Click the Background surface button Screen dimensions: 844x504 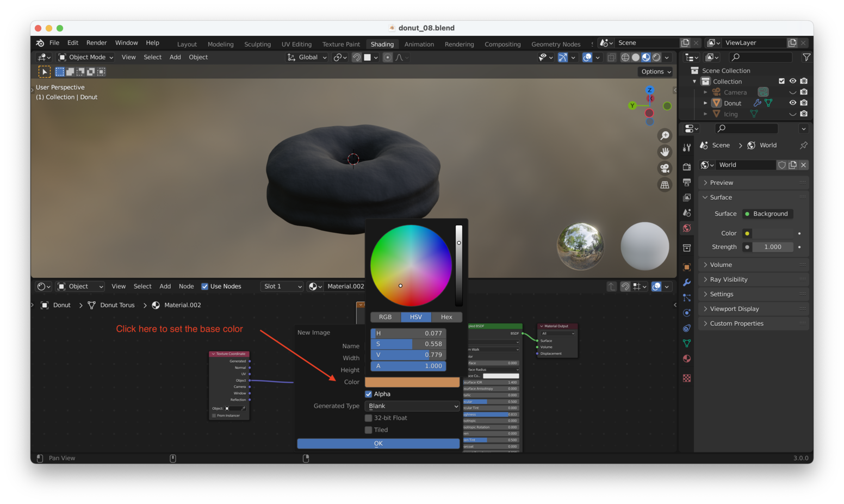[x=767, y=213]
